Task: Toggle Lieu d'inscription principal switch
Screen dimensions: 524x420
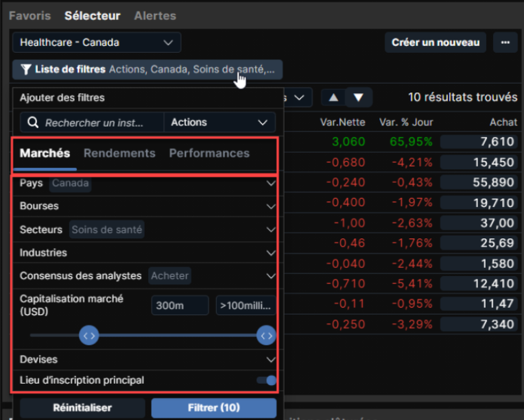Action: [266, 380]
